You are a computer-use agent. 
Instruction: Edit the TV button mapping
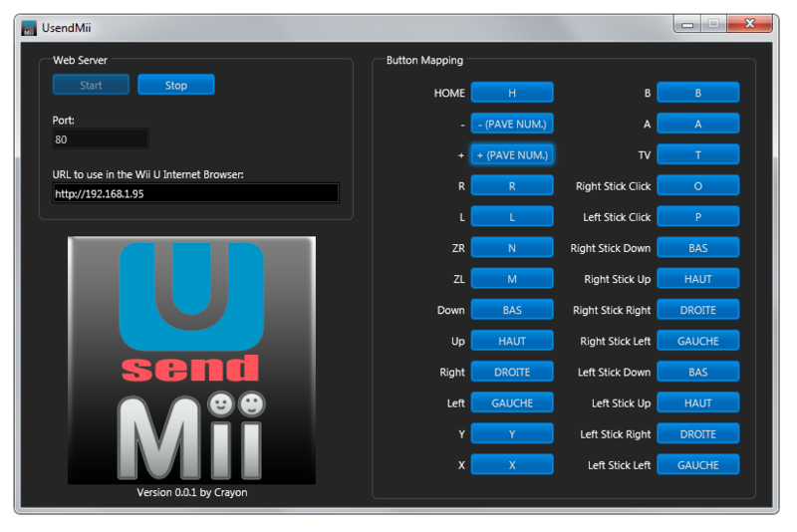pyautogui.click(x=697, y=154)
